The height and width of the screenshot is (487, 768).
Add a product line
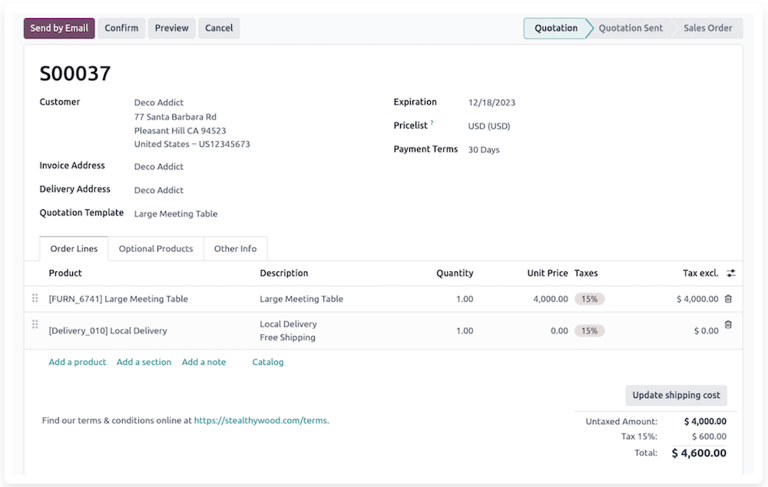click(77, 362)
